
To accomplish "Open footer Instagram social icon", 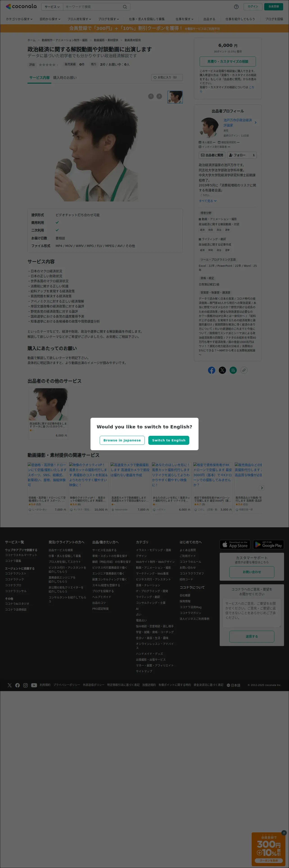I will (26, 685).
